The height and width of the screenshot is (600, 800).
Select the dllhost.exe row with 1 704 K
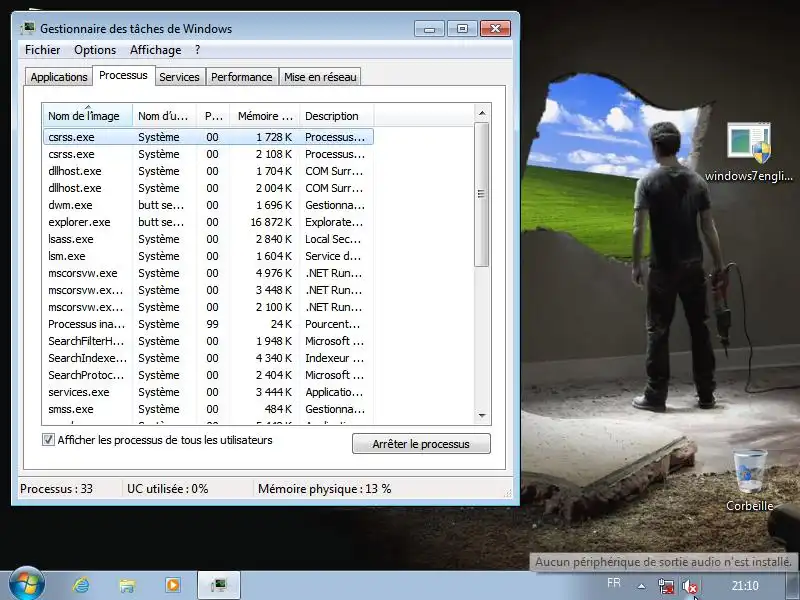[x=208, y=171]
